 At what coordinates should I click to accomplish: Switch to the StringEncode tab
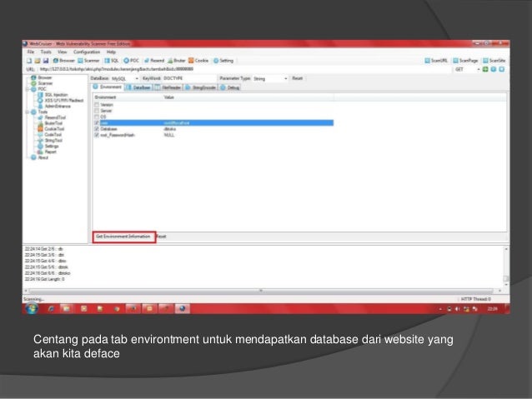(200, 87)
